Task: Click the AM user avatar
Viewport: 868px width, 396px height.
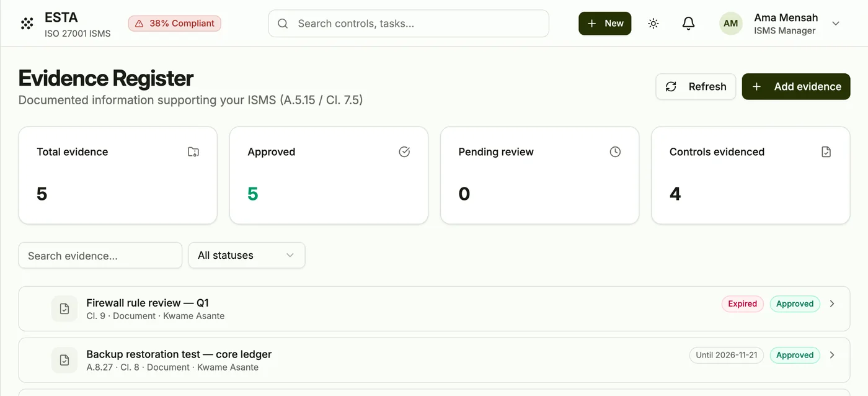Action: click(x=731, y=24)
